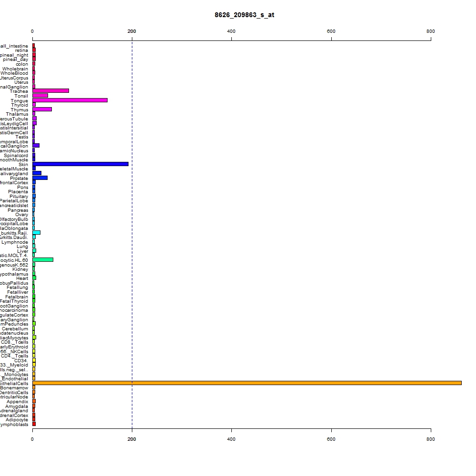Screen dimensions: 476x476
Task: Click the bottom axis label 600
Action: tap(331, 439)
